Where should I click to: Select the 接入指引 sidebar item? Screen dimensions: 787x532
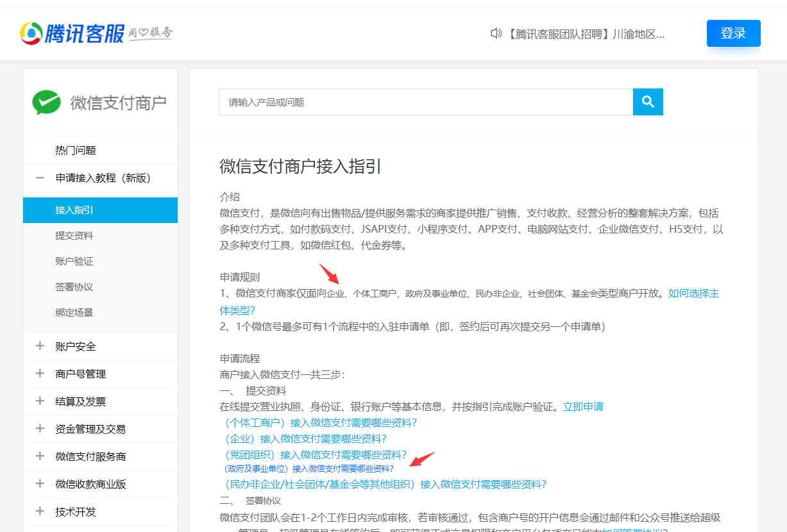[101, 210]
